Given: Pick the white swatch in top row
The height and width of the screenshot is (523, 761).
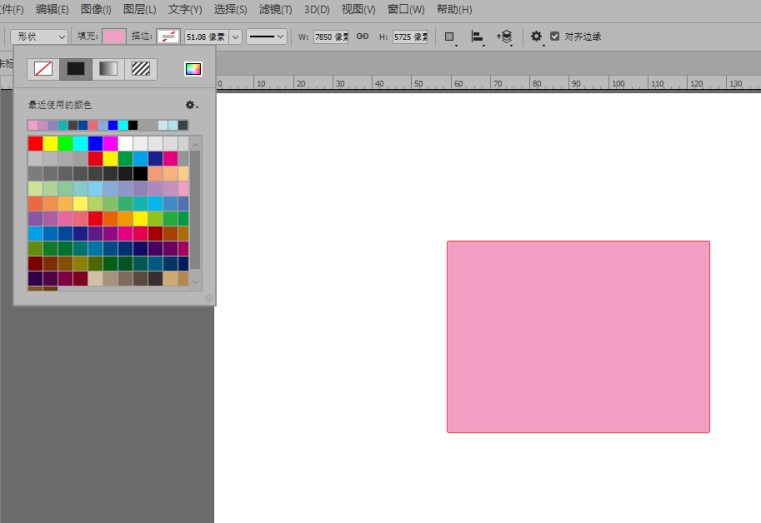Looking at the screenshot, I should [125, 143].
